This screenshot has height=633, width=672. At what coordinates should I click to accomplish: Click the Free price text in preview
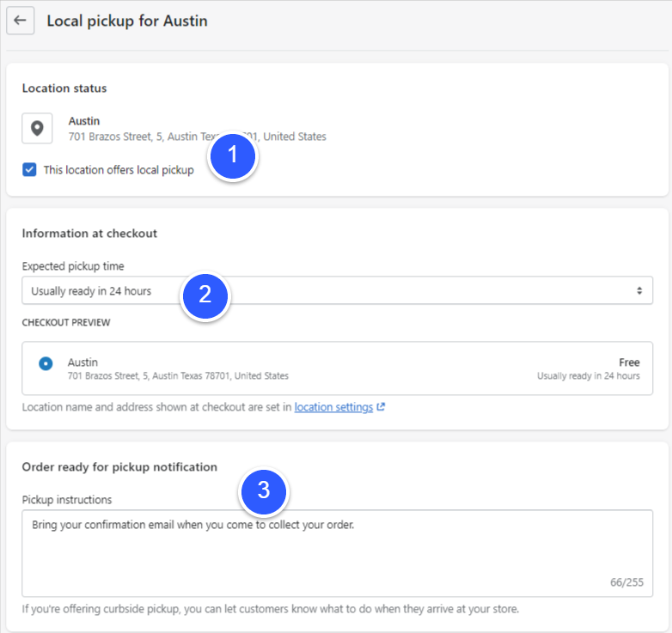629,362
